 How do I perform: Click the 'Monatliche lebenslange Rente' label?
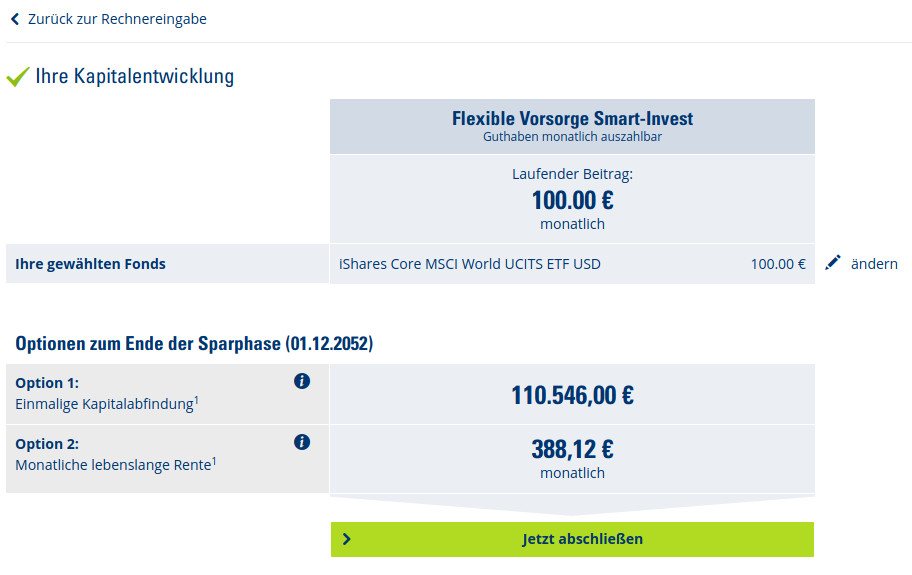coord(113,464)
